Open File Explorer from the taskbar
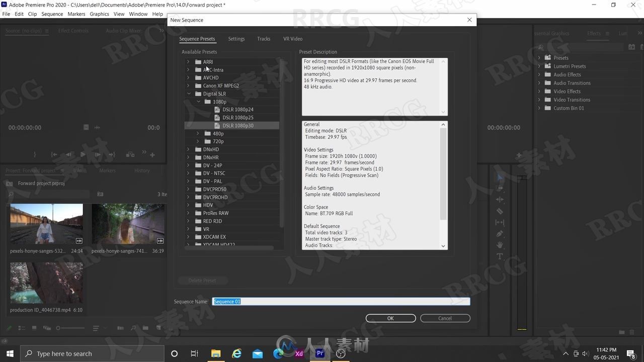Image resolution: width=644 pixels, height=362 pixels. tap(216, 353)
